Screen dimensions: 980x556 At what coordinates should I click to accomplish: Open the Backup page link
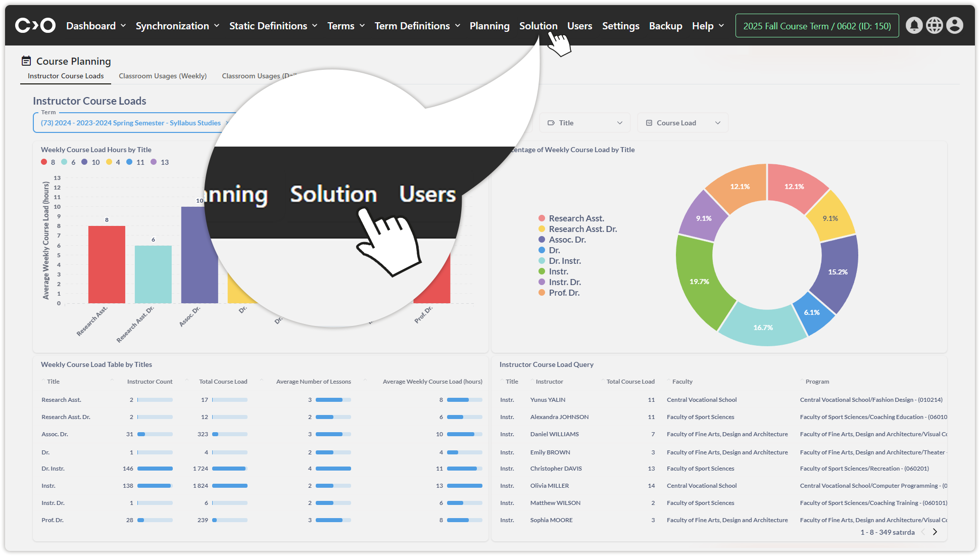[x=665, y=26]
